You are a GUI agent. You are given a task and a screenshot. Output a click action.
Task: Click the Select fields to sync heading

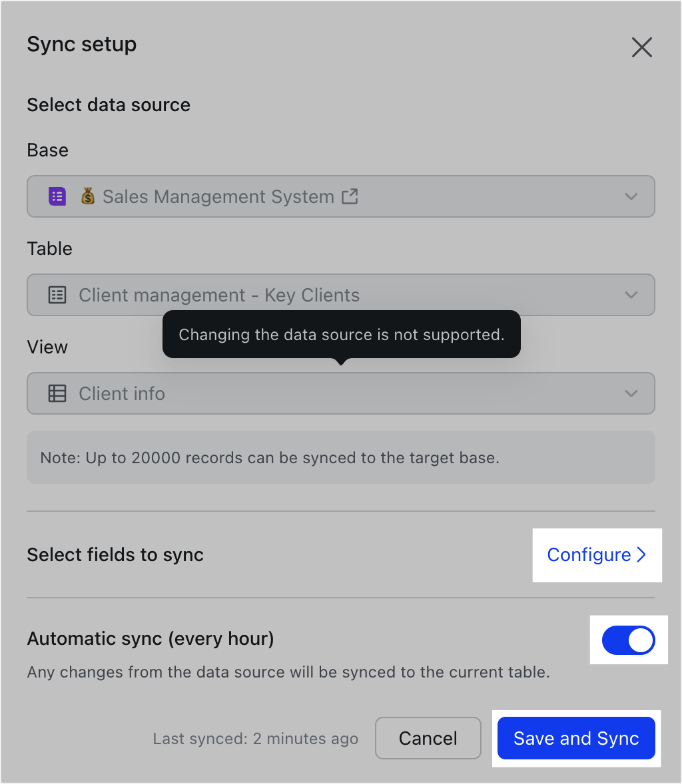pos(115,554)
